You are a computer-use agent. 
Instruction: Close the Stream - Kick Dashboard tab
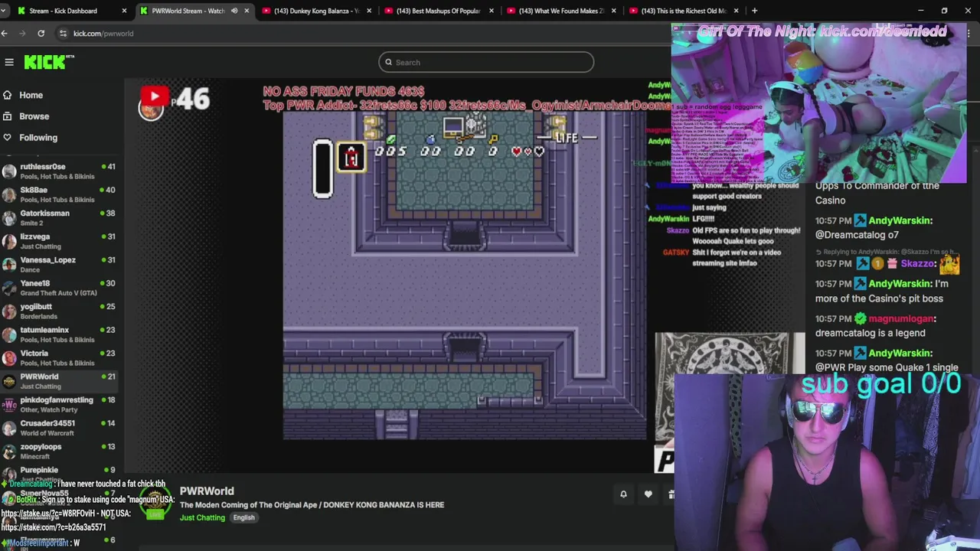[124, 11]
